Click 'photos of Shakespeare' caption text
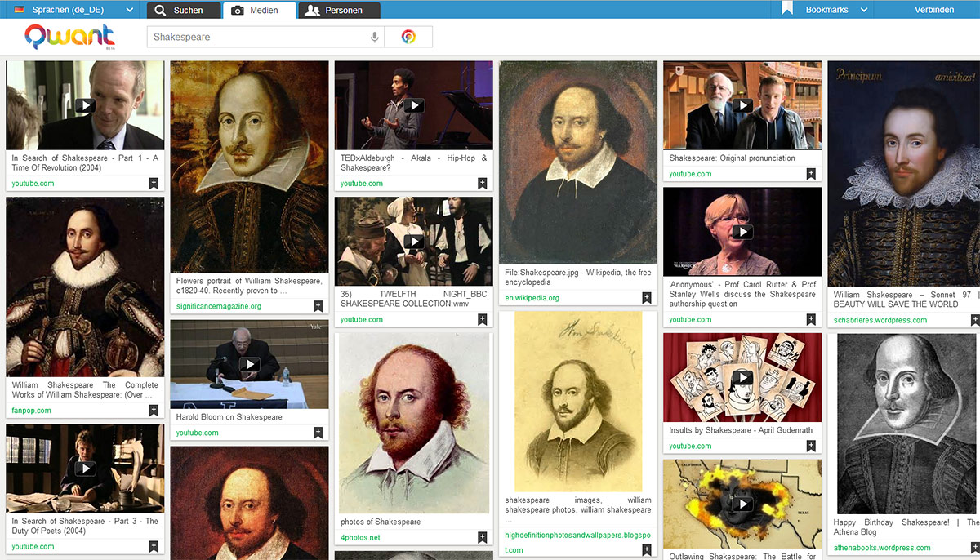The image size is (980, 560). tap(381, 522)
